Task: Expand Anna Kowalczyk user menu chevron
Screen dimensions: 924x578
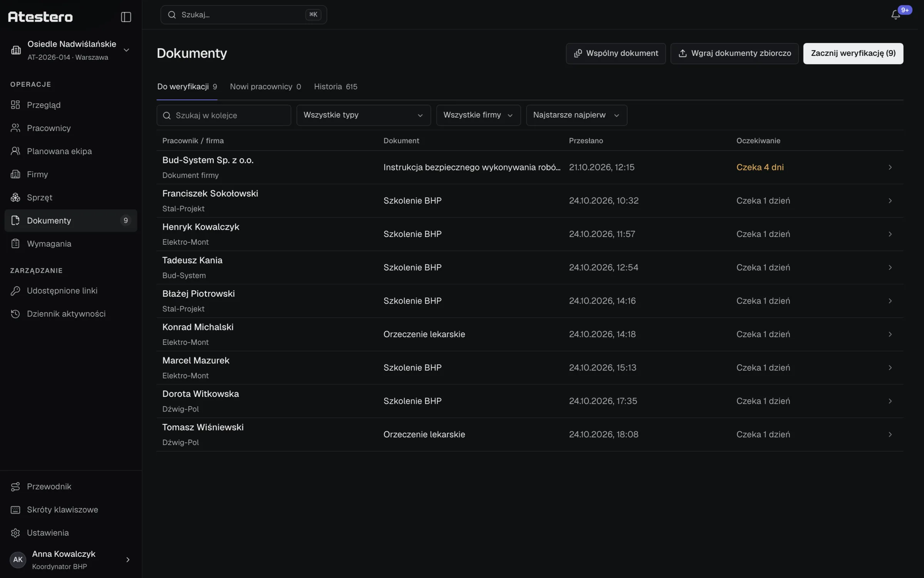Action: (x=128, y=560)
